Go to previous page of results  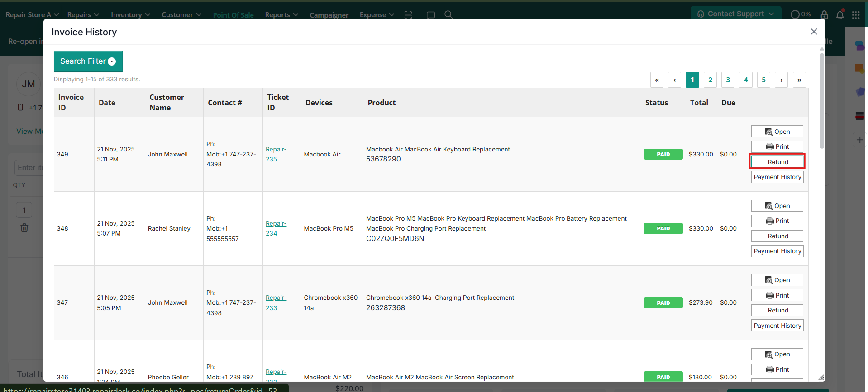click(x=674, y=80)
